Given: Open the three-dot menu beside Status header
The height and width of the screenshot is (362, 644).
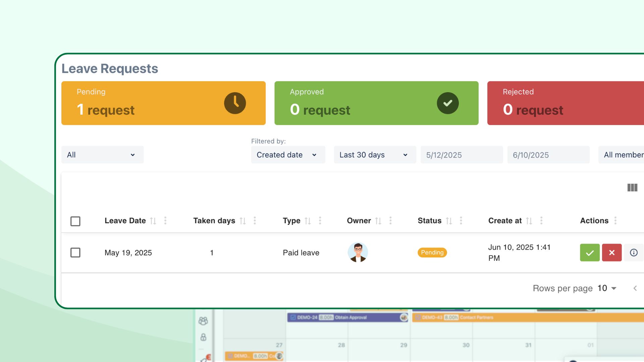Looking at the screenshot, I should coord(461,221).
